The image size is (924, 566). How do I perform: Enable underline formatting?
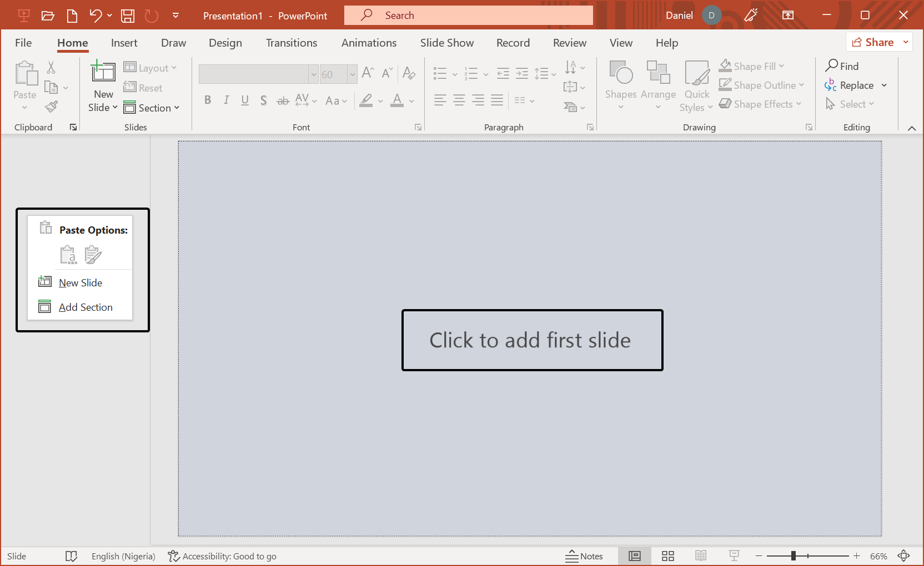(244, 100)
